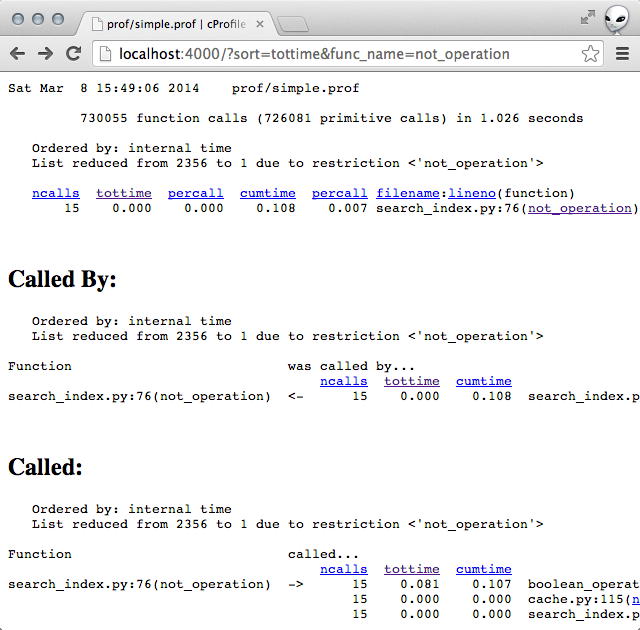
Task: Click ncalls link under Called By
Action: 344,382
